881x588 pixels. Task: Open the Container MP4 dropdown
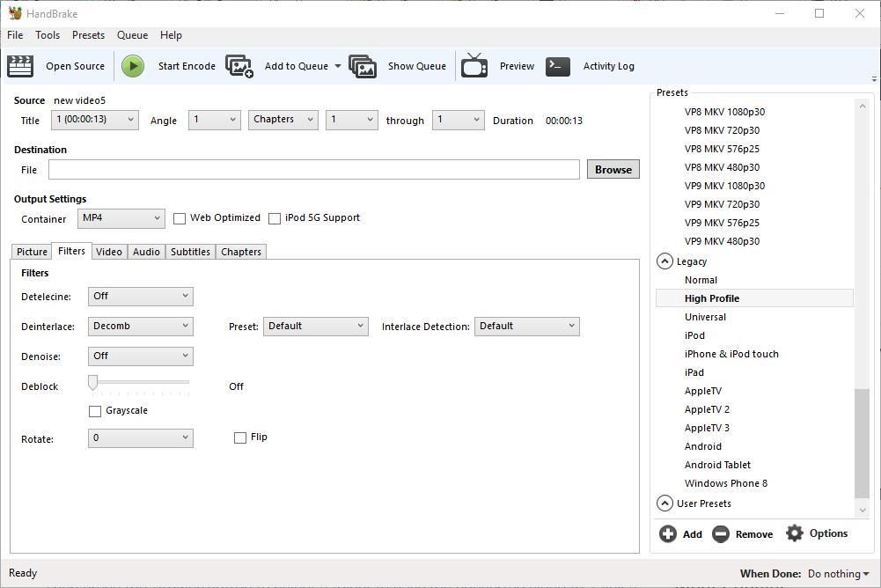121,218
